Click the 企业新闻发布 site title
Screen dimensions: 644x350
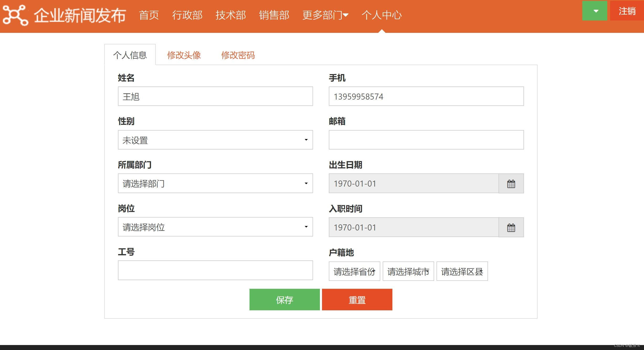point(80,15)
